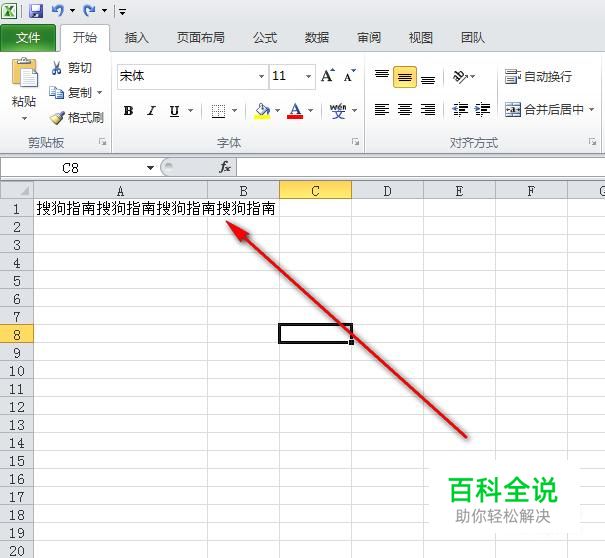Expand the 粘贴 paste options arrow
The image size is (605, 558).
(x=24, y=118)
